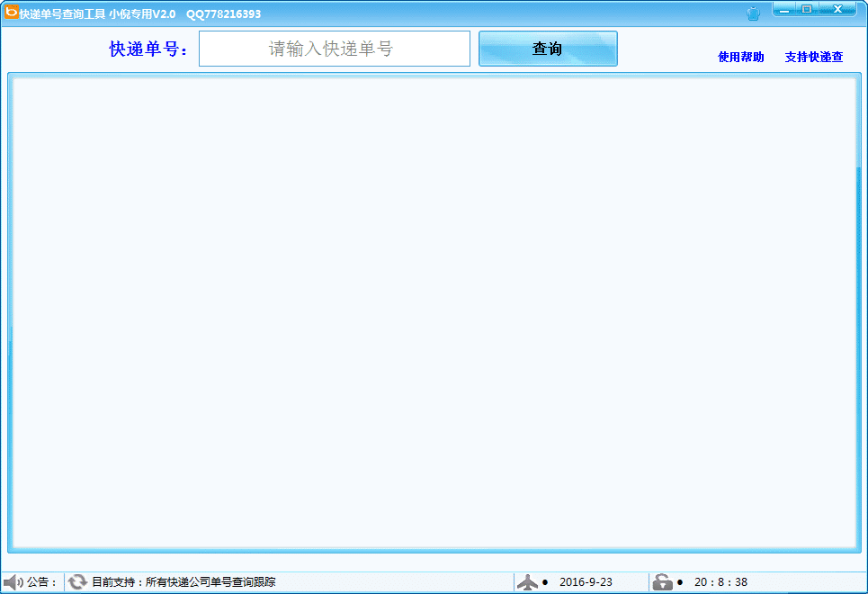
Task: Click the speaker announcement icon in status bar
Action: [13, 582]
